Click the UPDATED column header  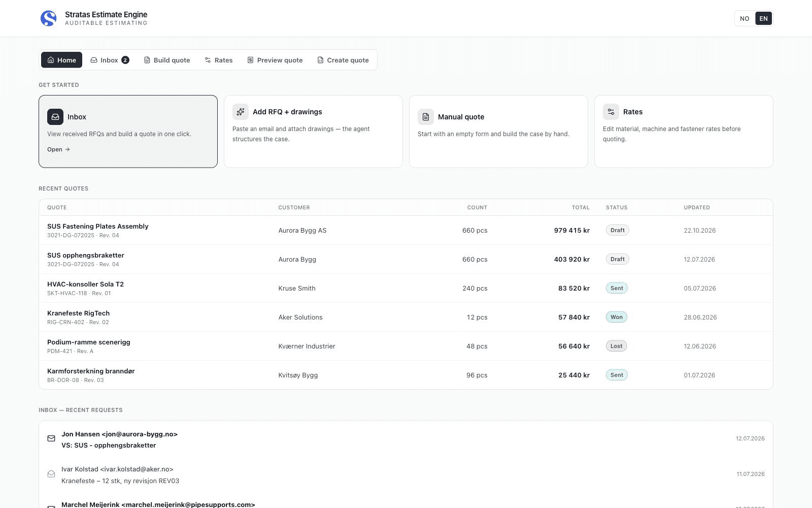[697, 207]
